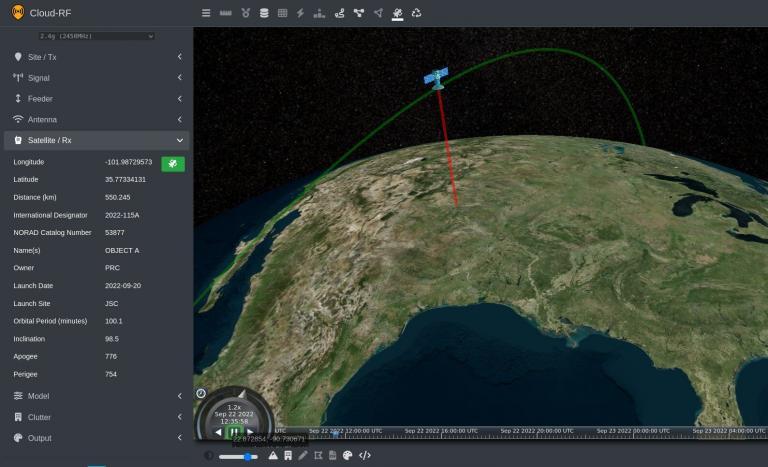The height and width of the screenshot is (467, 768).
Task: Open the hamburger menu in top toolbar
Action: click(x=206, y=13)
